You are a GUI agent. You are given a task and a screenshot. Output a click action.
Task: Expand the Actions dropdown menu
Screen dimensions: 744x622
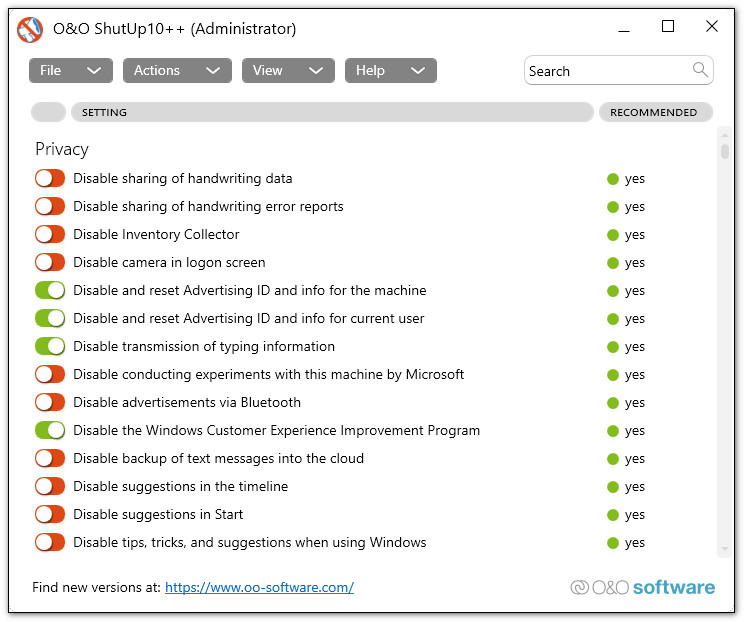pyautogui.click(x=177, y=70)
